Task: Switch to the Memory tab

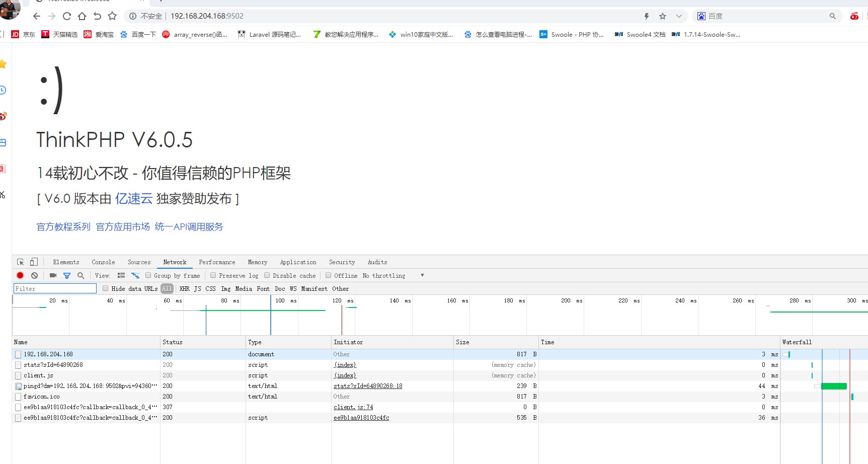Action: [x=257, y=262]
